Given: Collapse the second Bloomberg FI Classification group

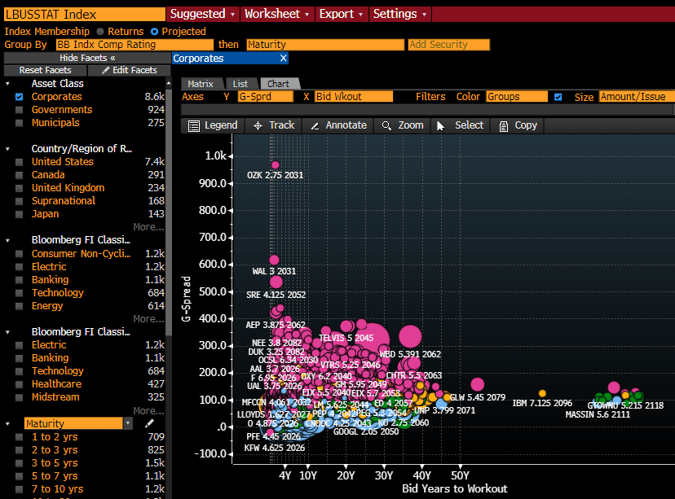Looking at the screenshot, I should (x=7, y=332).
